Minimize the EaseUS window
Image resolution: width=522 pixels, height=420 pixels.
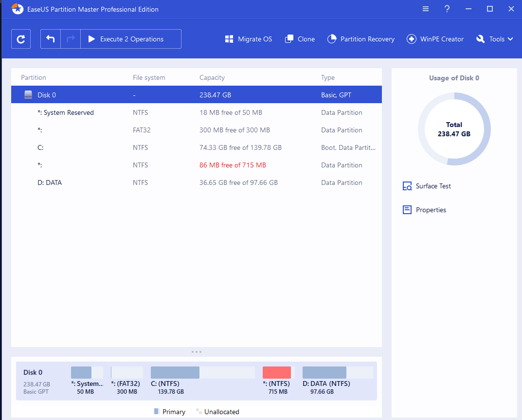468,9
